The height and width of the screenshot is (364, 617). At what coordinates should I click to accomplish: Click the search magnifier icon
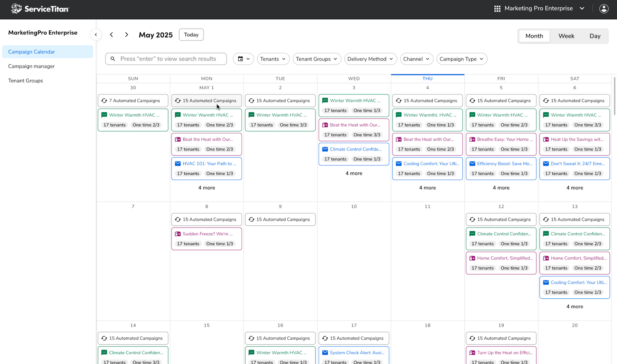113,59
